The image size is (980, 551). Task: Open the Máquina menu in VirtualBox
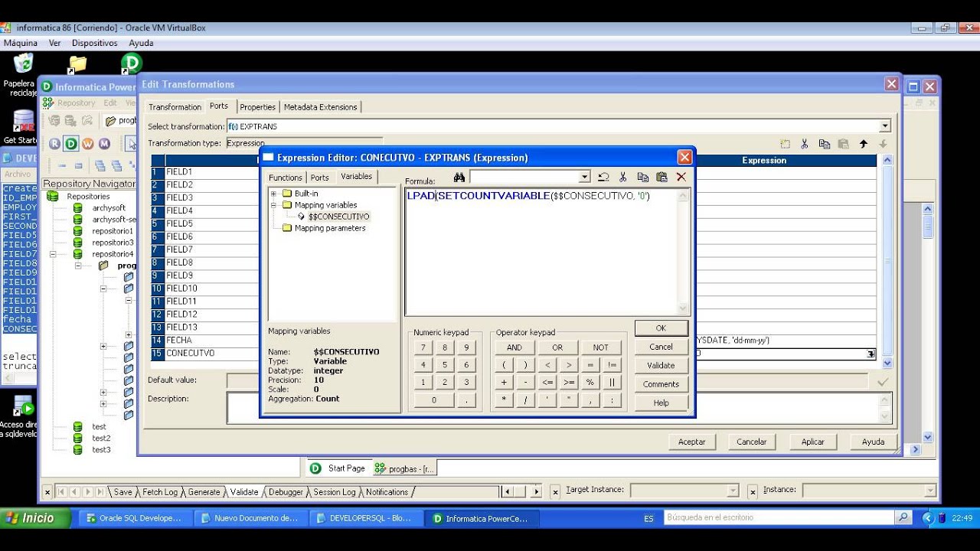(21, 43)
